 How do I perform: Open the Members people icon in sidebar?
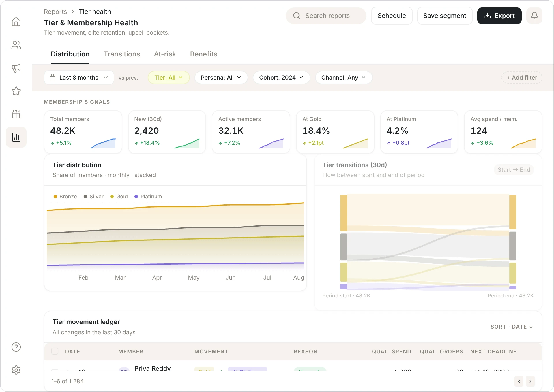16,45
